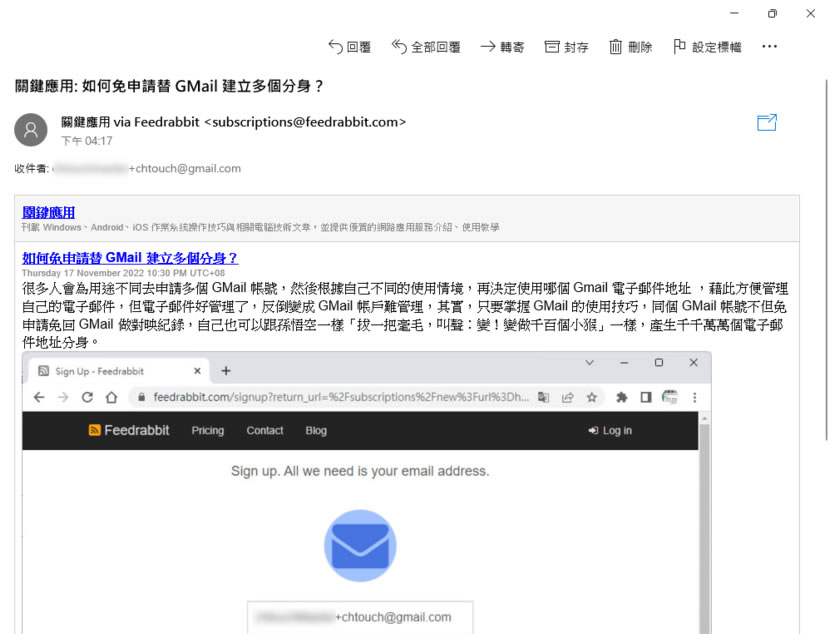Minimize the embedded browser window

pyautogui.click(x=624, y=363)
